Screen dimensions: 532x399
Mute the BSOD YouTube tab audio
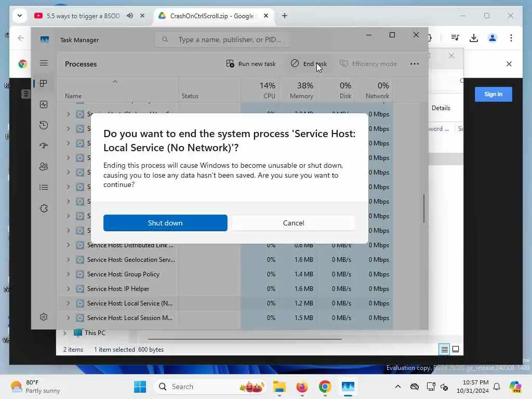pyautogui.click(x=130, y=16)
